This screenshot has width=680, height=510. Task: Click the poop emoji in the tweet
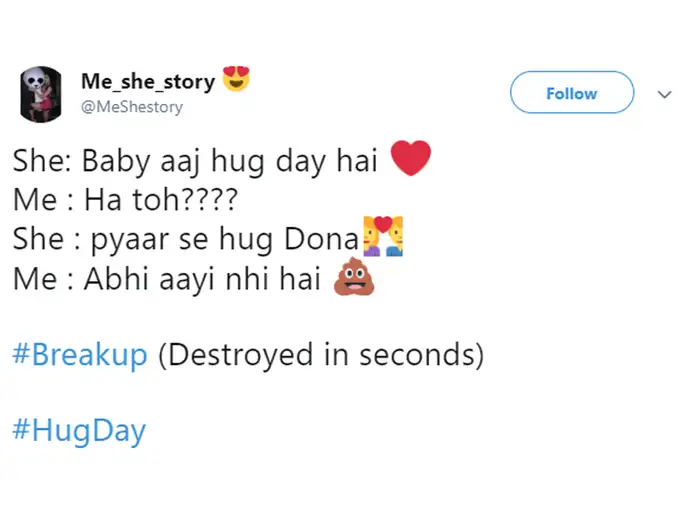point(352,281)
